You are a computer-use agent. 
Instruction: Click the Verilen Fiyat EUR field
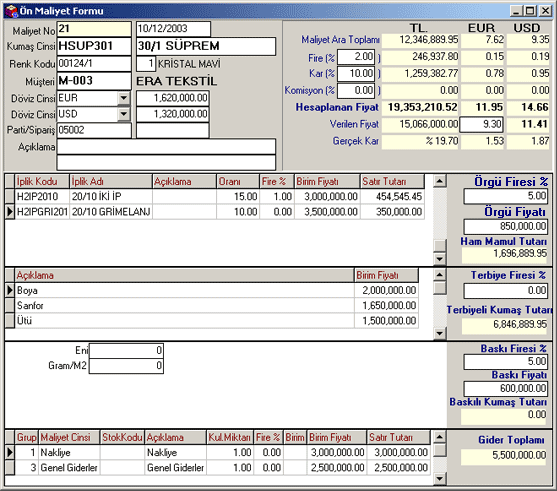481,124
